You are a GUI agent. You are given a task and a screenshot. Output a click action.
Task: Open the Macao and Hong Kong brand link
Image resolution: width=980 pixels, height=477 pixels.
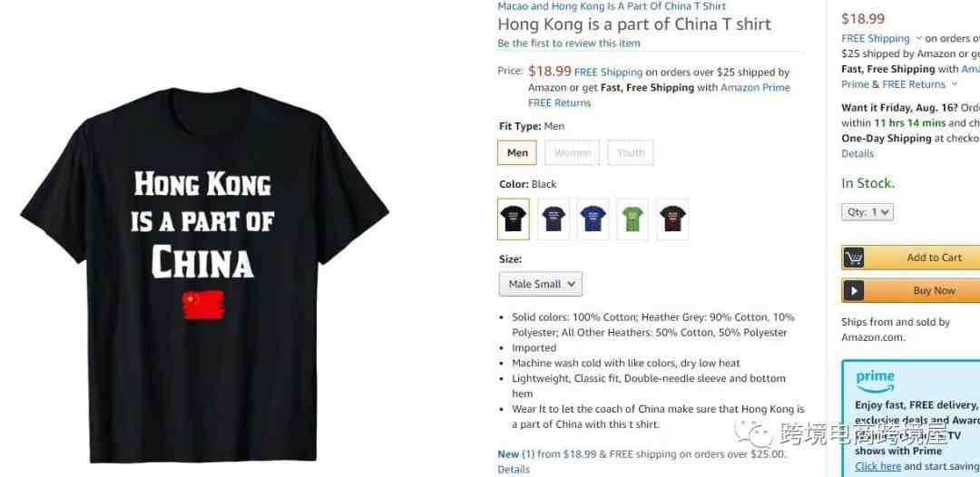point(612,6)
